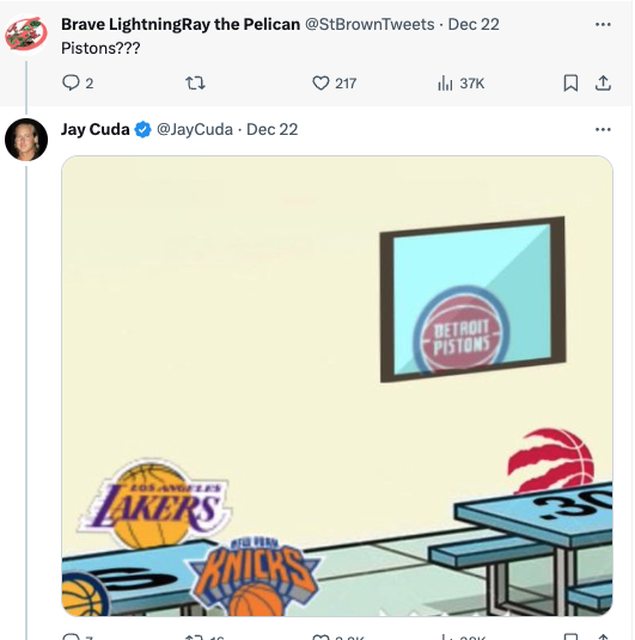Viewport: 635px width, 640px height.
Task: Click the "Pistons???" tweet text
Action: click(x=100, y=47)
